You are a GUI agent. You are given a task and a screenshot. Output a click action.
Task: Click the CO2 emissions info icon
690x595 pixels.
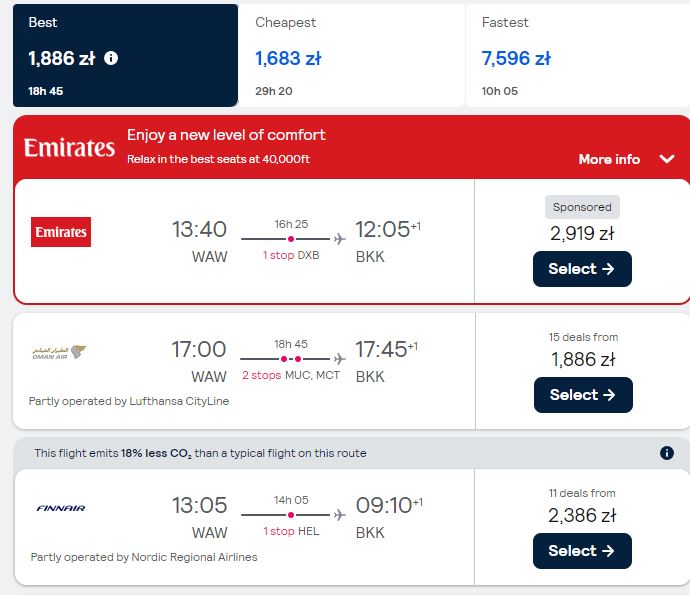[x=667, y=453]
